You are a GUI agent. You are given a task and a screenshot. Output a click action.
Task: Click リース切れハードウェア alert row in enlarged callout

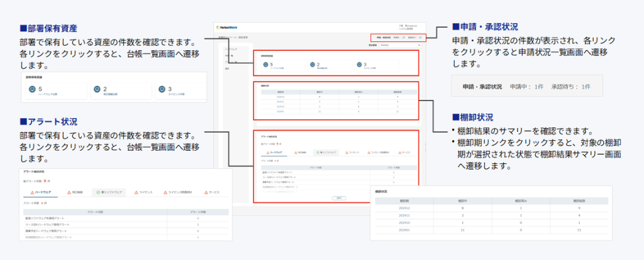57,224
